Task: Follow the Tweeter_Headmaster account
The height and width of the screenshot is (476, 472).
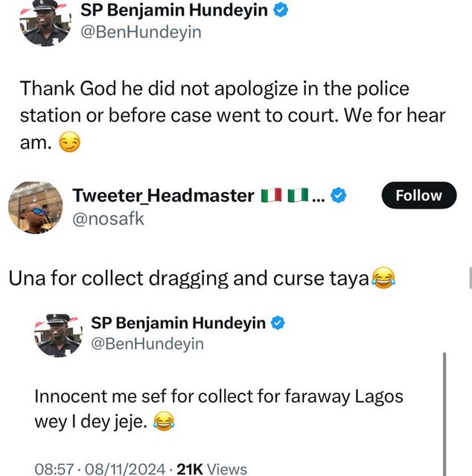Action: click(x=418, y=195)
